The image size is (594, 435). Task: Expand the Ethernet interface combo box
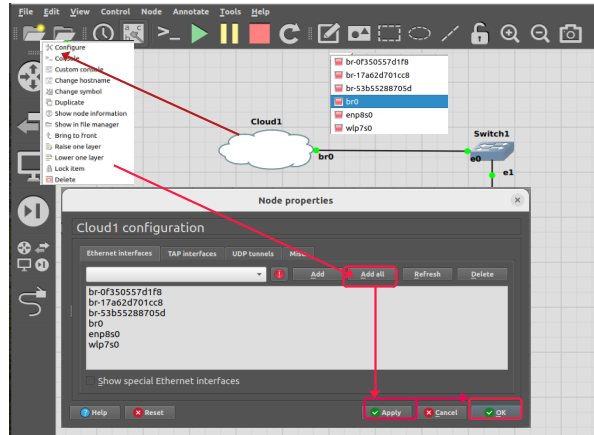pos(176,274)
